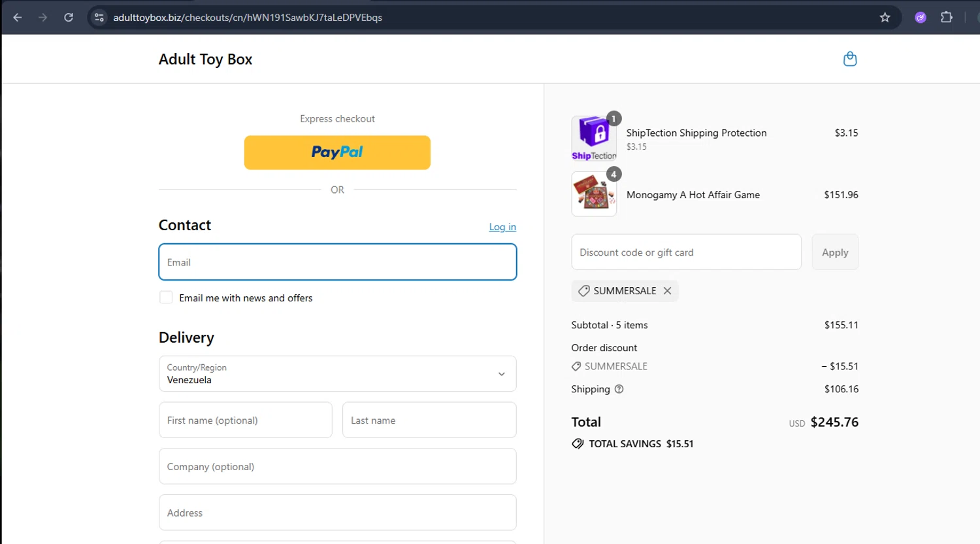Open the purple browser extension icon

point(921,18)
